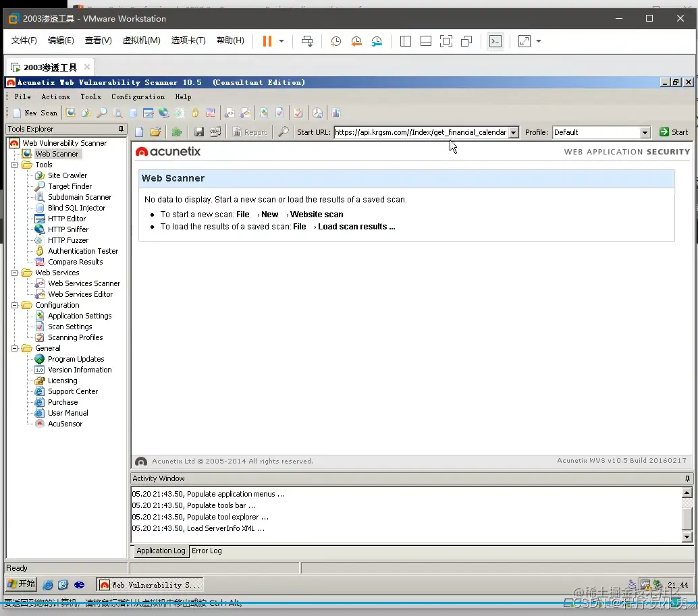The width and height of the screenshot is (698, 616).
Task: Open dropdown arrow beside VMware pause button
Action: click(281, 41)
